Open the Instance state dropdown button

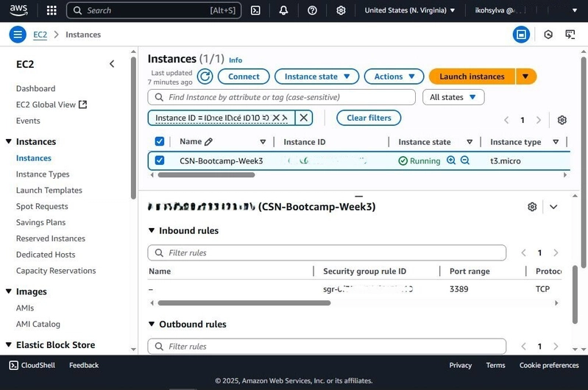[x=316, y=77]
